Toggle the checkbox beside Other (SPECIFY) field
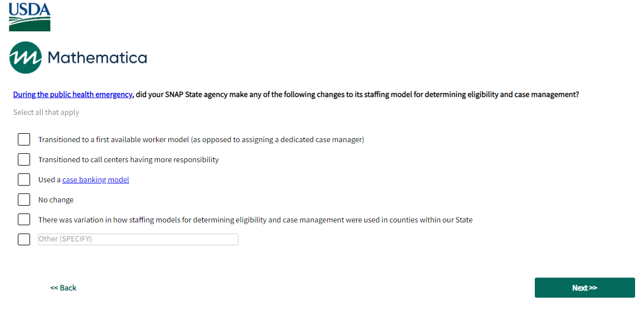Viewport: 644px width, 325px height. tap(24, 239)
